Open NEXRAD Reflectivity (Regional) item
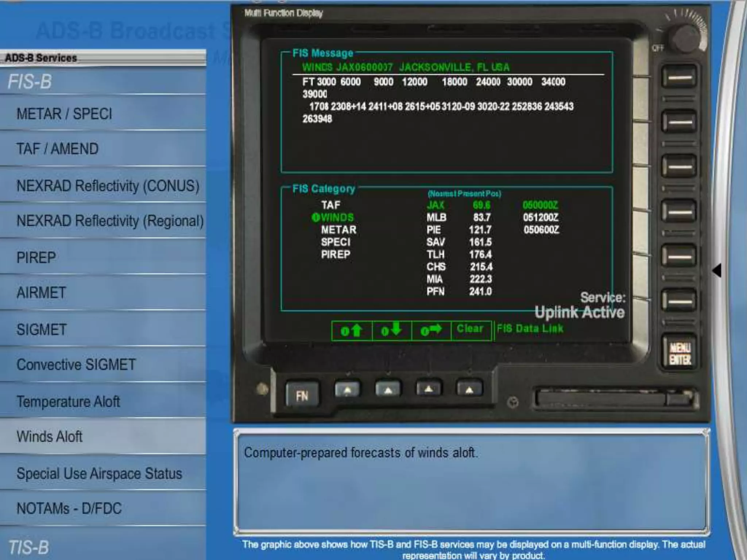The image size is (747, 560). 109,221
